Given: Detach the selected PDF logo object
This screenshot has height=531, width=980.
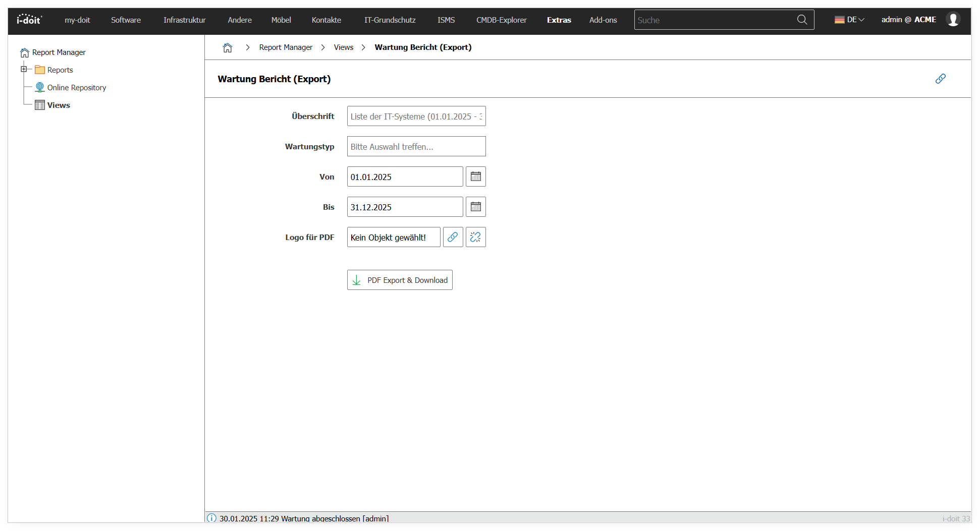Looking at the screenshot, I should click(475, 237).
